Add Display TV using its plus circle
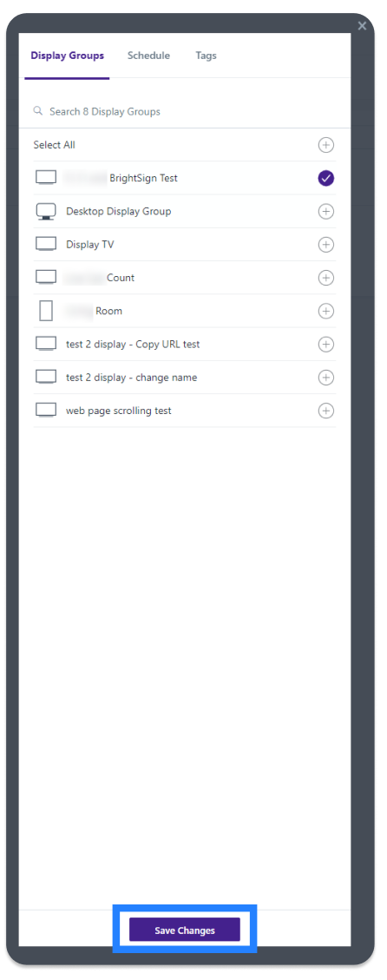This screenshot has height=980, width=387. pyautogui.click(x=325, y=245)
